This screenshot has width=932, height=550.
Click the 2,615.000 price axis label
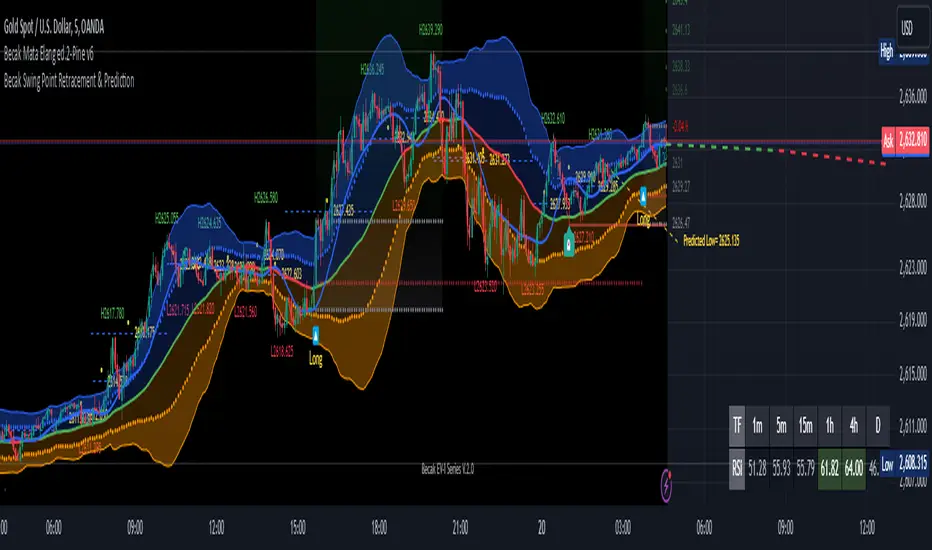tap(912, 373)
